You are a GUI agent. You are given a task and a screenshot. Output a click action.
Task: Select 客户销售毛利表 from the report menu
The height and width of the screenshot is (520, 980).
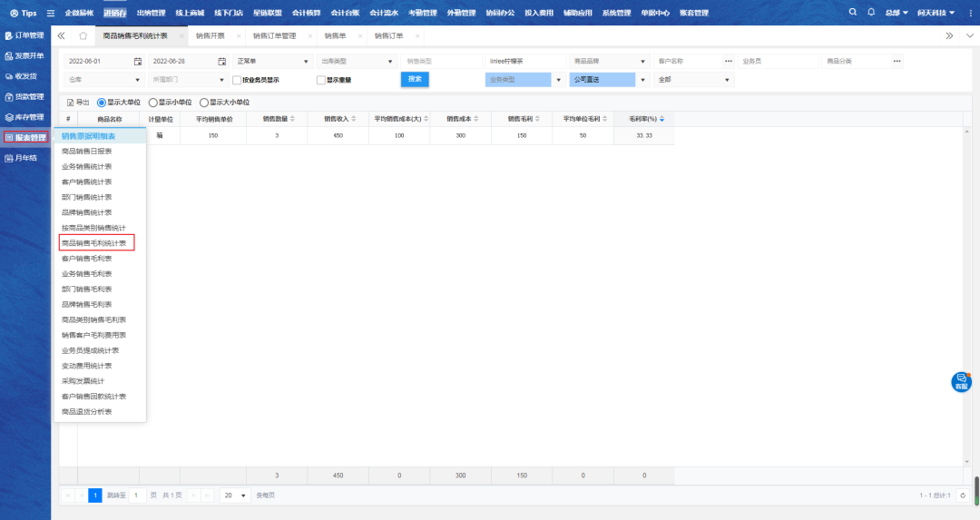(x=86, y=258)
